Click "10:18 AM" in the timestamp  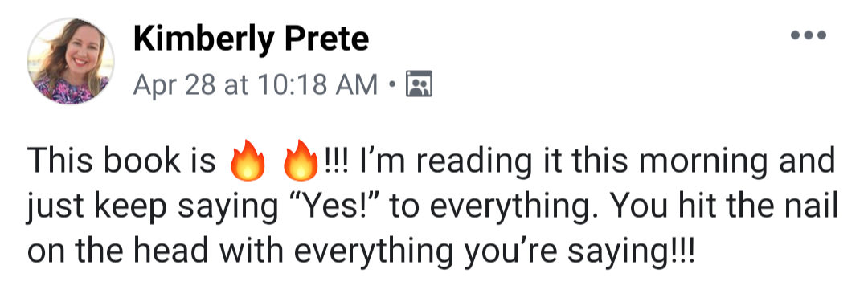click(x=317, y=84)
